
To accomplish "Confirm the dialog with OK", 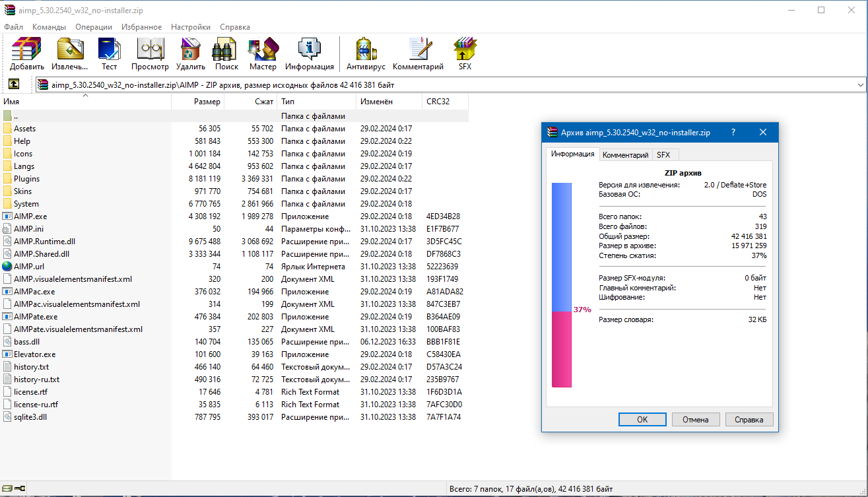I will [x=642, y=420].
